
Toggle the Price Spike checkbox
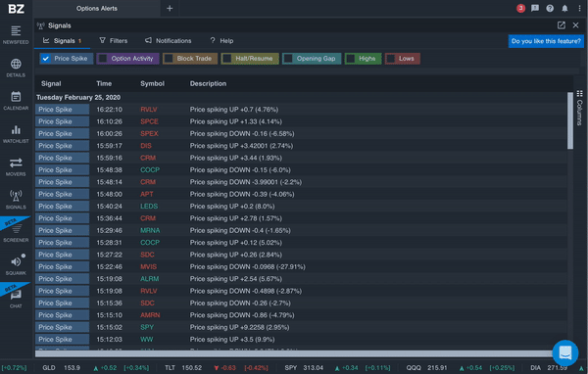45,59
